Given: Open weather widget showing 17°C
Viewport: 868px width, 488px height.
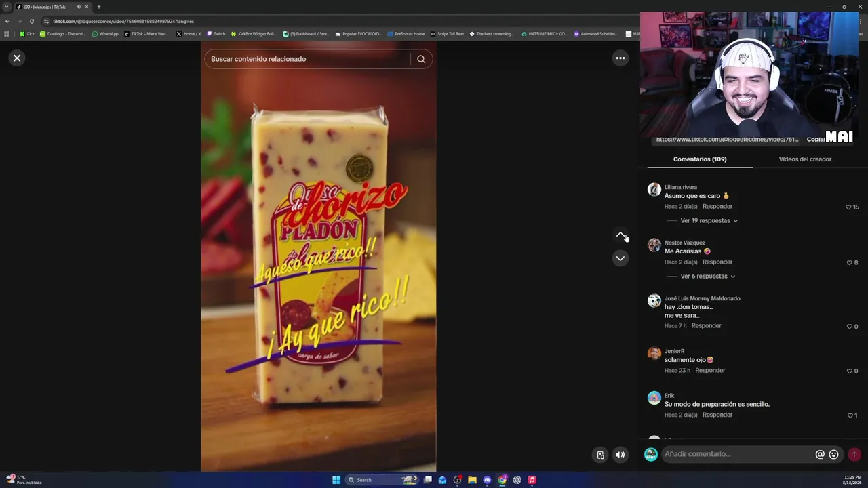Looking at the screenshot, I should (x=24, y=480).
